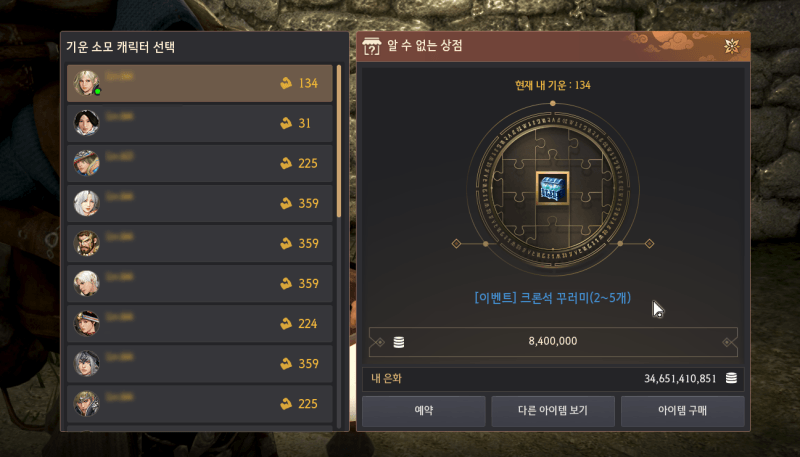
Task: Click the silver coin icon next to 34,651,410,851
Action: (731, 378)
